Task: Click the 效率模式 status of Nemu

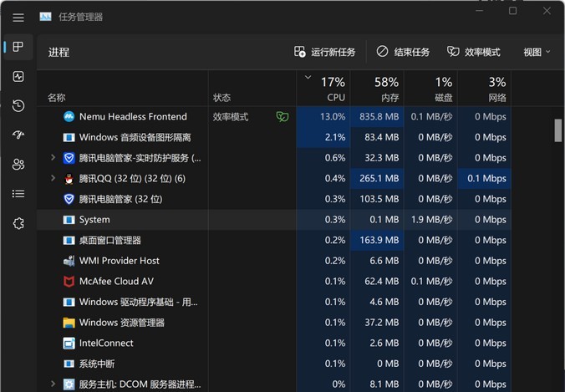Action: point(230,117)
